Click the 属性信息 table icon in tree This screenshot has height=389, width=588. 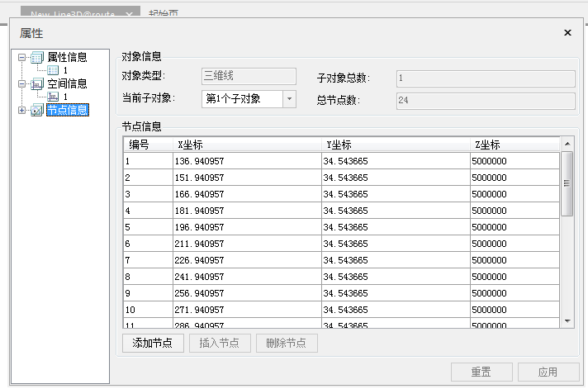[37, 58]
